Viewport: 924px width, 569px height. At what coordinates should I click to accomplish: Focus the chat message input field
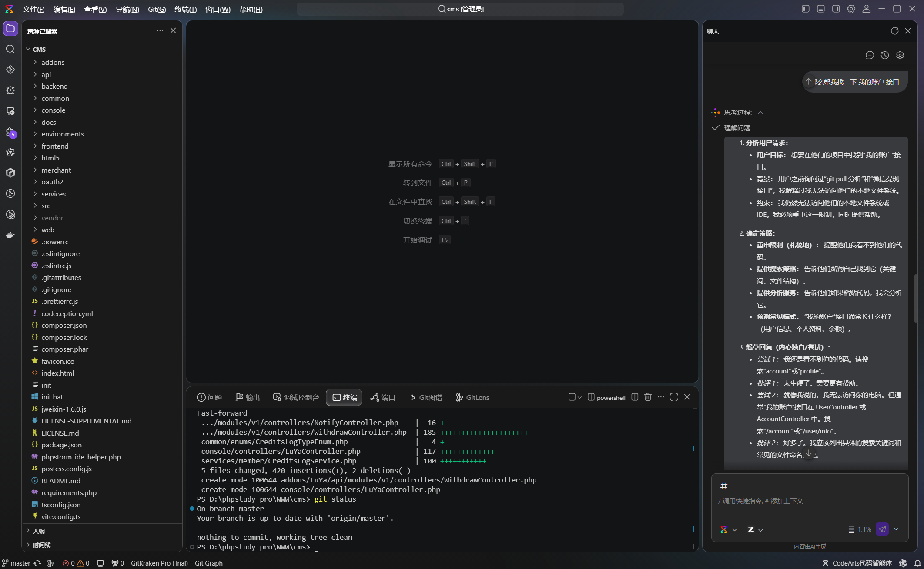[x=809, y=501]
